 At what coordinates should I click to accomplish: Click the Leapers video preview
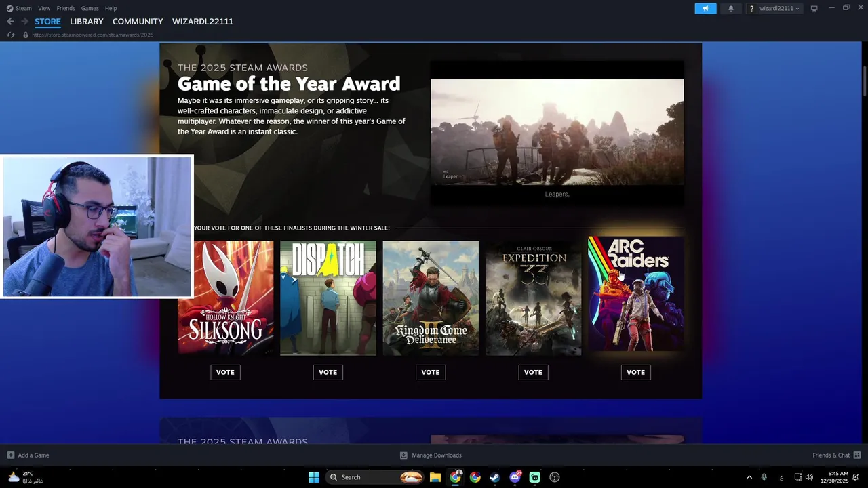pos(557,132)
